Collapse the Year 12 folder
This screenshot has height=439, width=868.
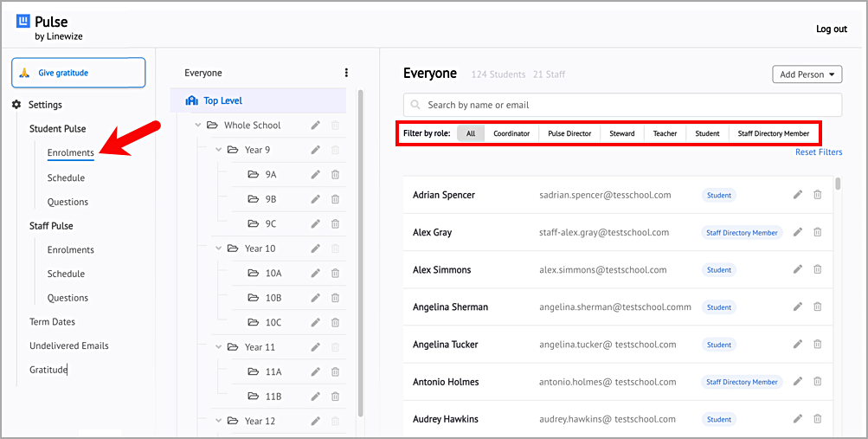pyautogui.click(x=219, y=421)
